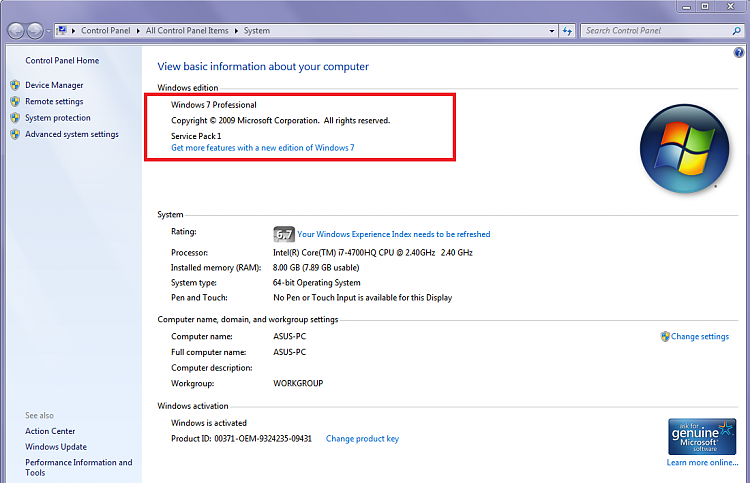The width and height of the screenshot is (750, 483).
Task: Click Windows is activated text
Action: click(209, 423)
